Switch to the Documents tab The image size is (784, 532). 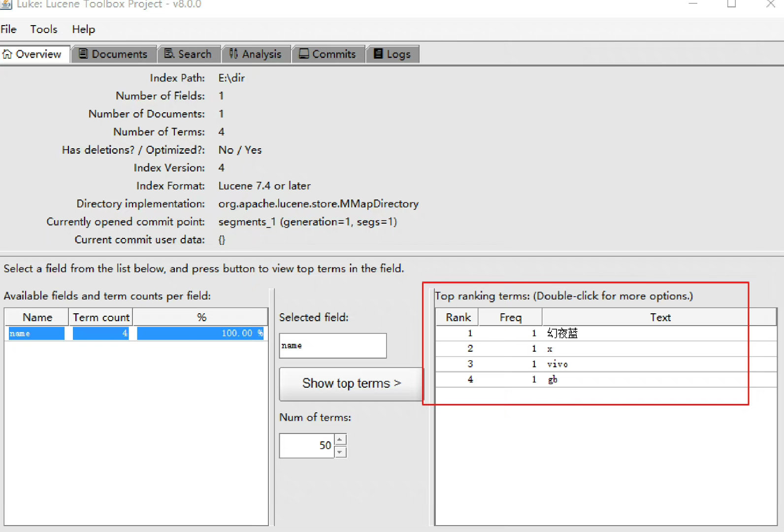tap(114, 54)
